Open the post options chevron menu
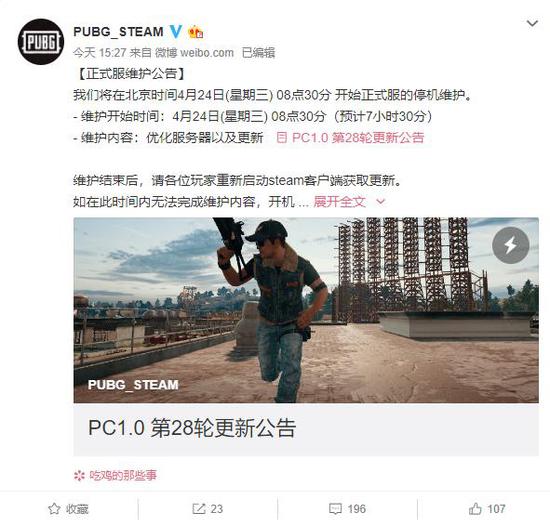550x526 pixels. click(532, 23)
